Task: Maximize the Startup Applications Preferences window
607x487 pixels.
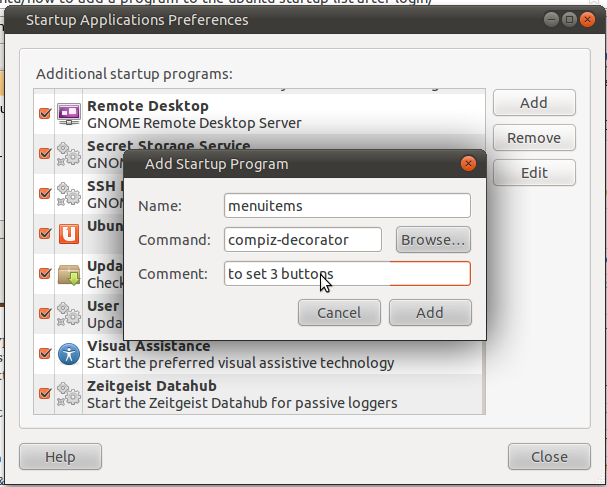Action: 569,19
